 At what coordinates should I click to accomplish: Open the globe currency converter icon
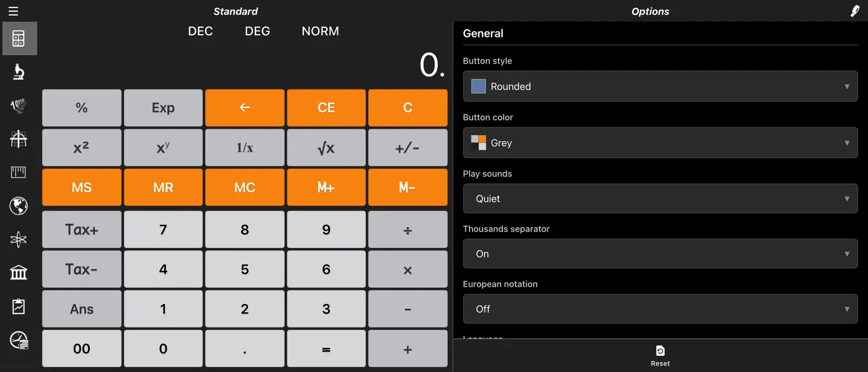click(18, 206)
